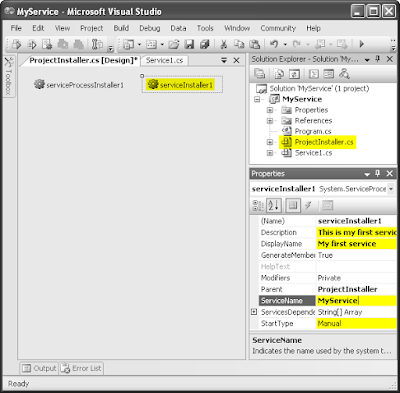Open the object selector dropdown in Properties

391,189
